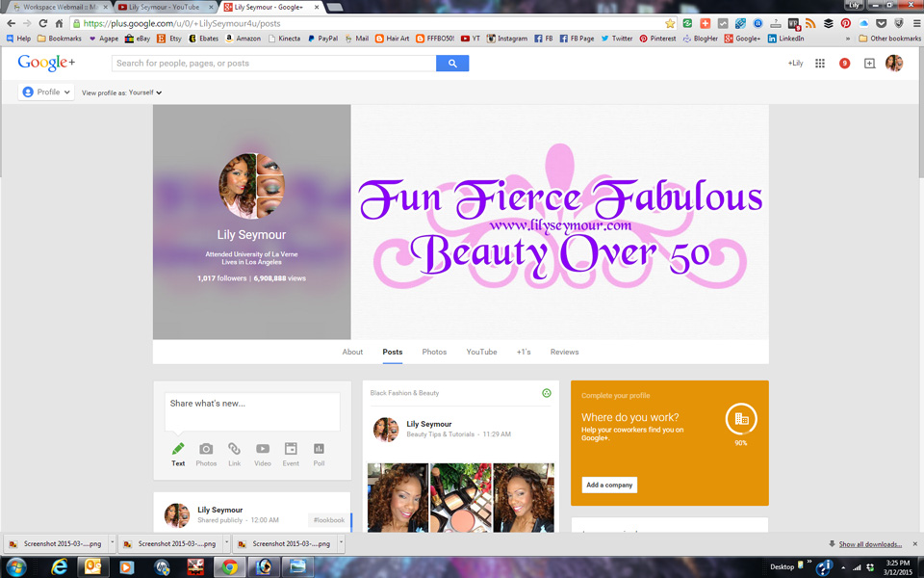Open the Instagram bookmark
This screenshot has height=578, width=924.
point(507,39)
